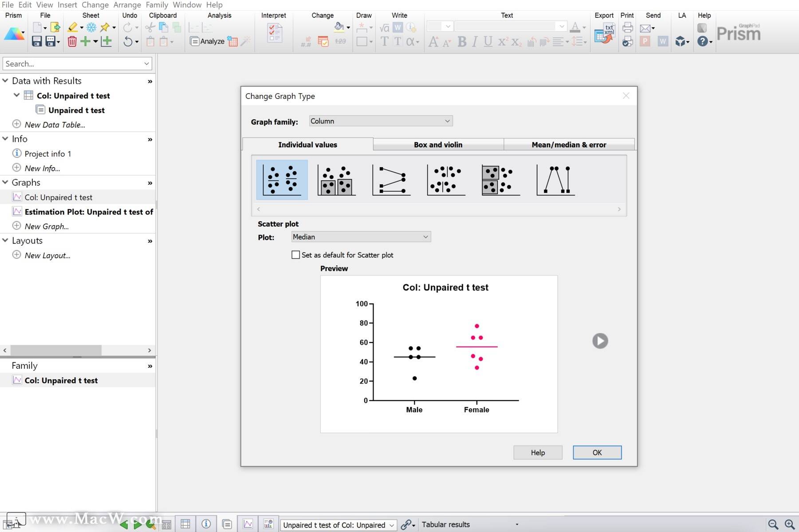Click the Undo arrow icon
The width and height of the screenshot is (799, 532).
click(128, 41)
